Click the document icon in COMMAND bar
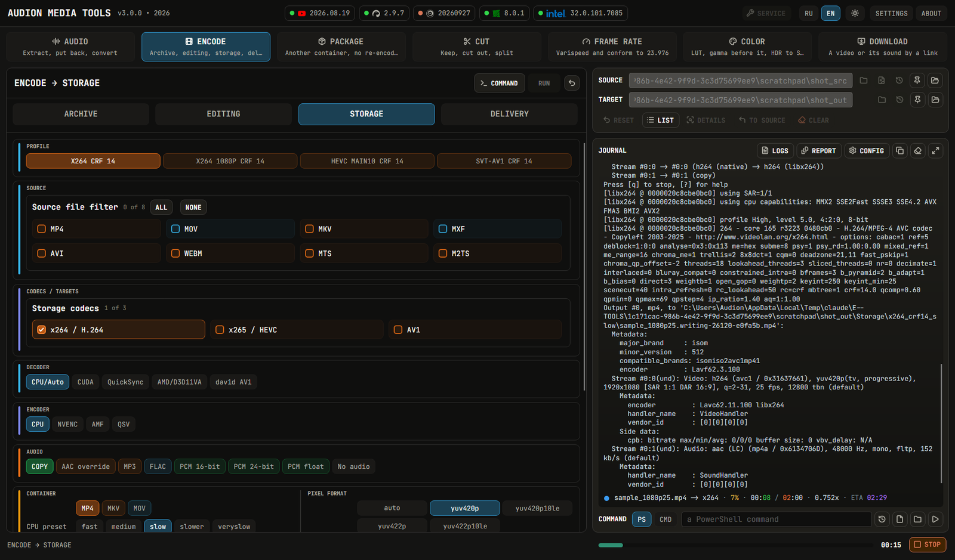This screenshot has width=955, height=560. 900,519
